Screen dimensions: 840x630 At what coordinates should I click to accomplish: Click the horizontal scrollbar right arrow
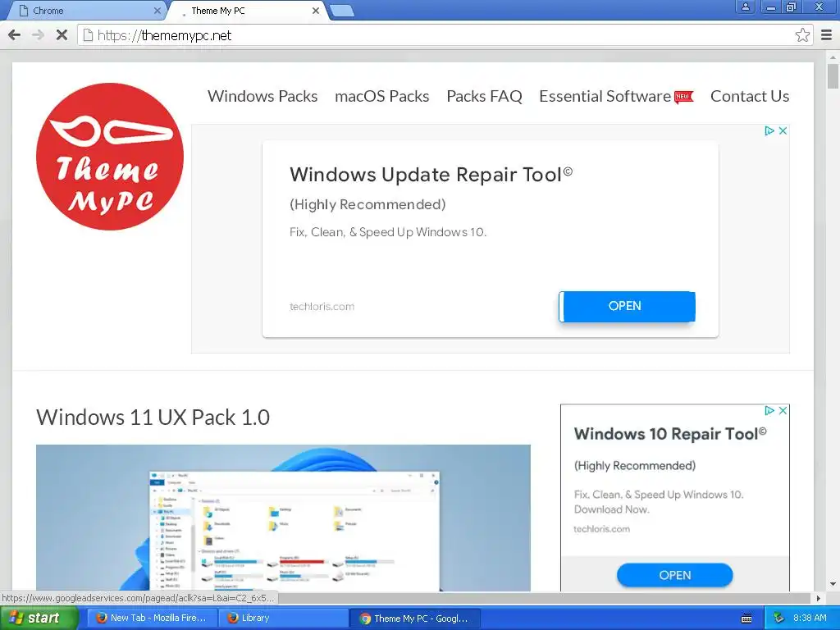(x=818, y=598)
